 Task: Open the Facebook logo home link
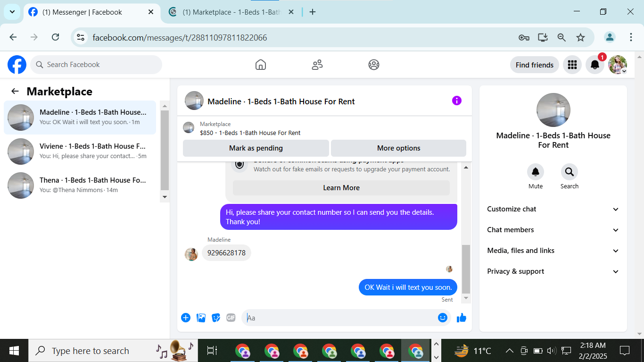point(17,65)
